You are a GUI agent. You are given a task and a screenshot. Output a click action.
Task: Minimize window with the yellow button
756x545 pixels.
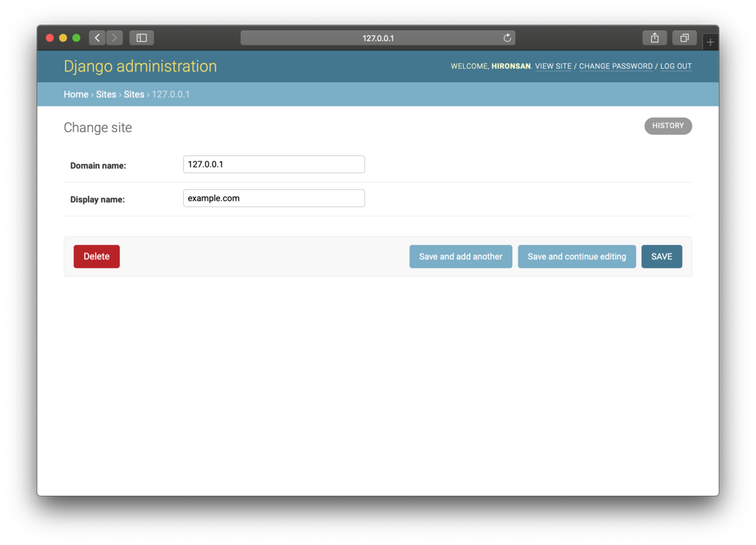pyautogui.click(x=63, y=38)
